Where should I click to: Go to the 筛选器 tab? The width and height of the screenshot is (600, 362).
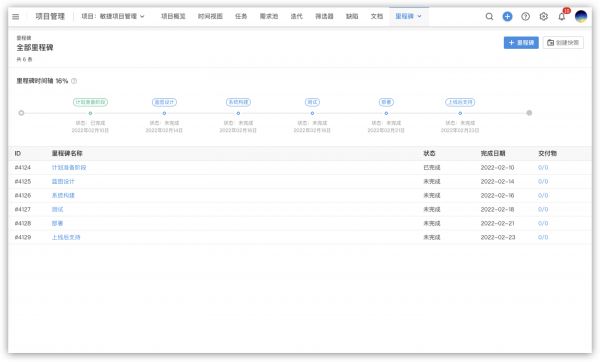click(324, 16)
